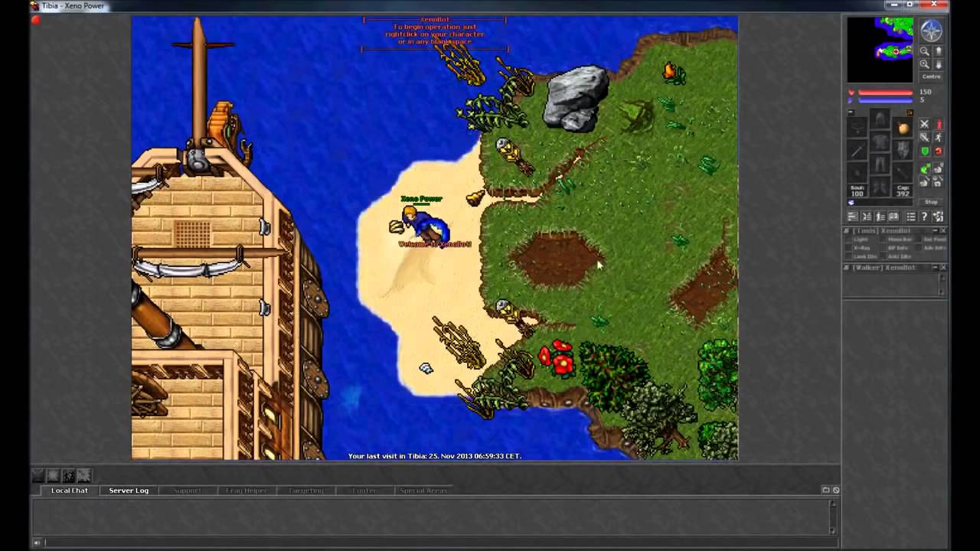Close the Tools XenoBot panel
Screen dimensions: 980x551
click(942, 230)
